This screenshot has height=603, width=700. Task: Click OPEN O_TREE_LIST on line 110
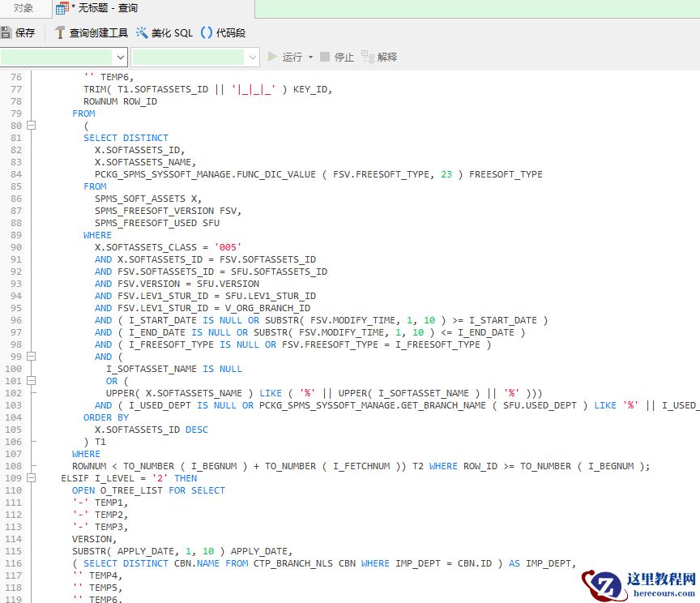(117, 490)
